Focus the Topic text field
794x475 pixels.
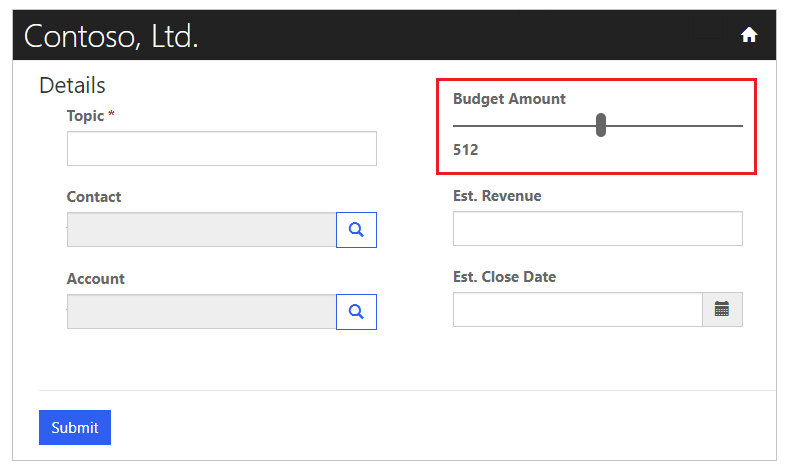pyautogui.click(x=221, y=148)
